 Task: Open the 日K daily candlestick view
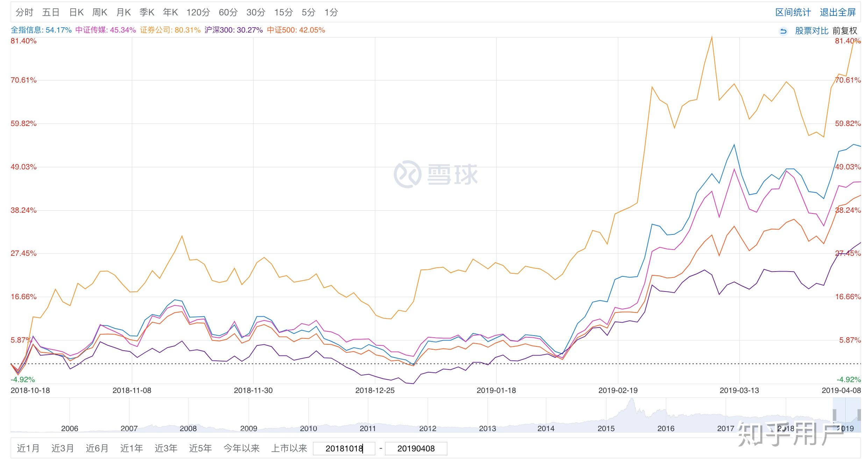tap(76, 13)
